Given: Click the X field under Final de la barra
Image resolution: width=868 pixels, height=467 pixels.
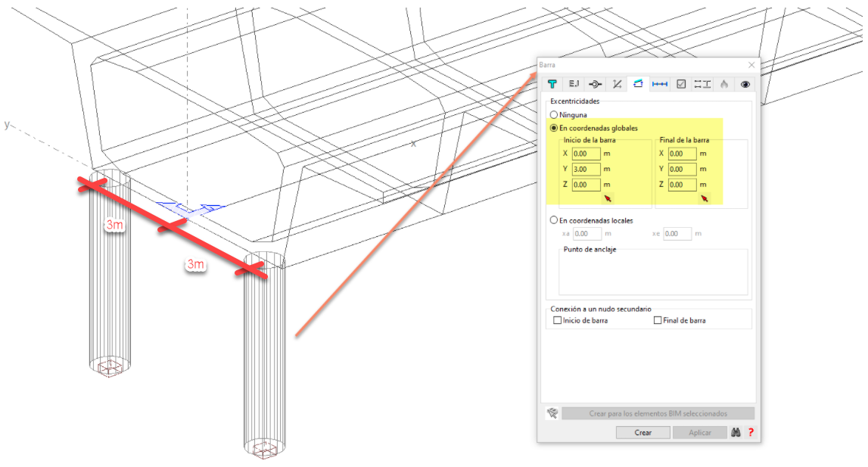Looking at the screenshot, I should (x=682, y=154).
